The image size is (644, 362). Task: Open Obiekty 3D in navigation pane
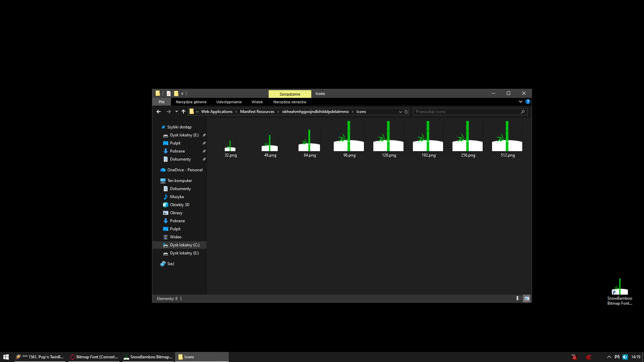pos(179,205)
